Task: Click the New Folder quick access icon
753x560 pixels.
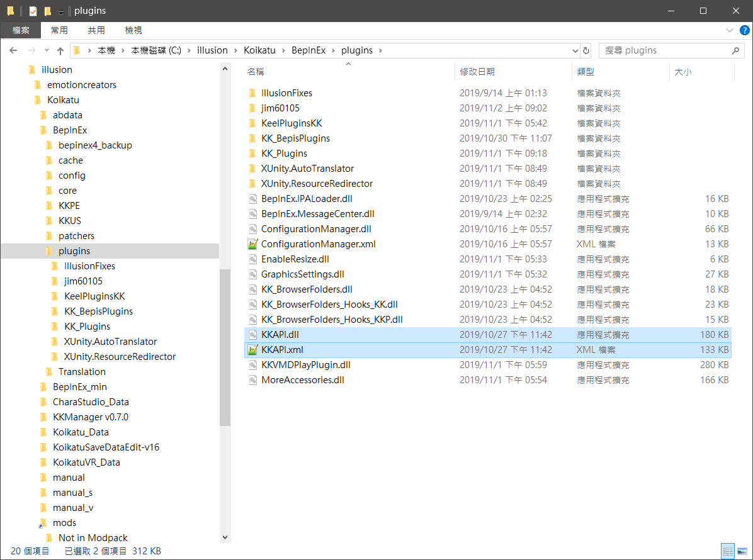Action: tap(48, 11)
